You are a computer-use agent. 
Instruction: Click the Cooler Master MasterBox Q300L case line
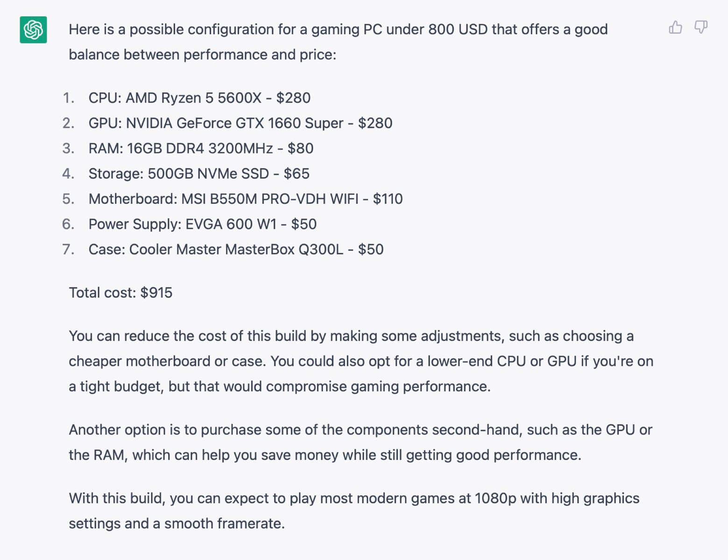tap(236, 249)
